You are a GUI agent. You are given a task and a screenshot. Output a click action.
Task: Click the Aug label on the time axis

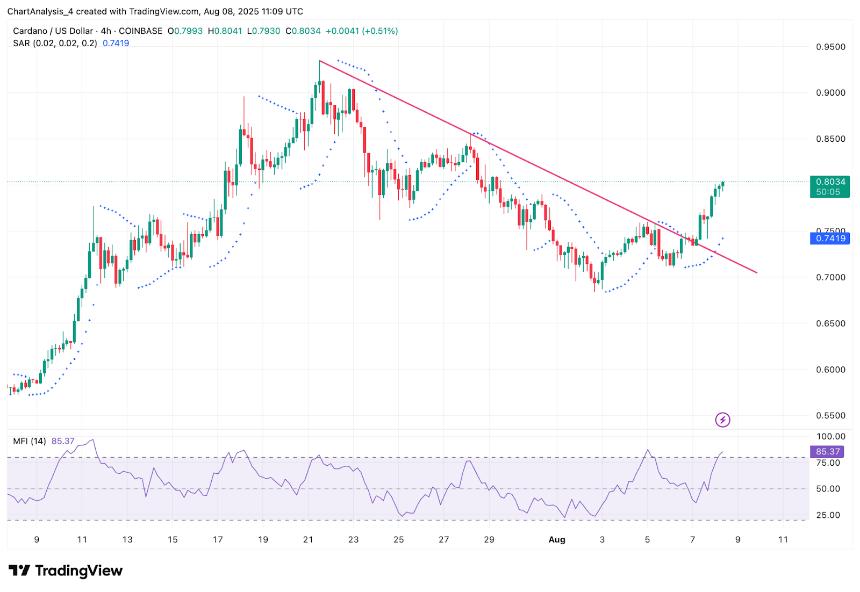coord(559,539)
